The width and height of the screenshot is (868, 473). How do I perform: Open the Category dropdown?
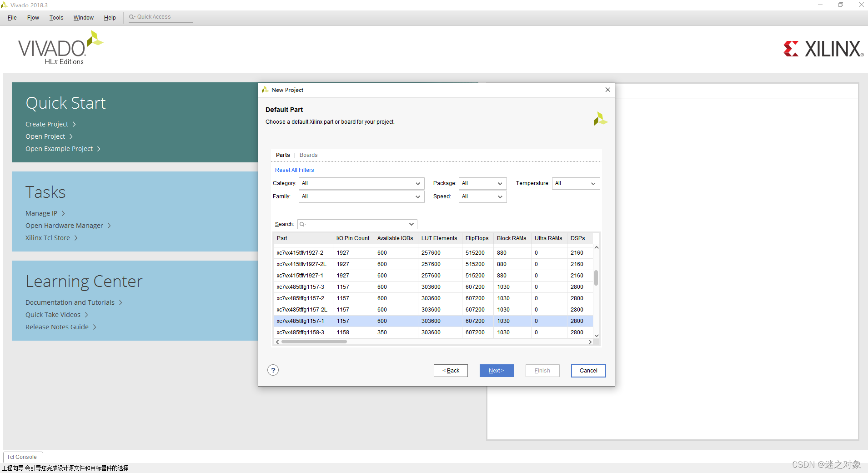click(x=361, y=183)
